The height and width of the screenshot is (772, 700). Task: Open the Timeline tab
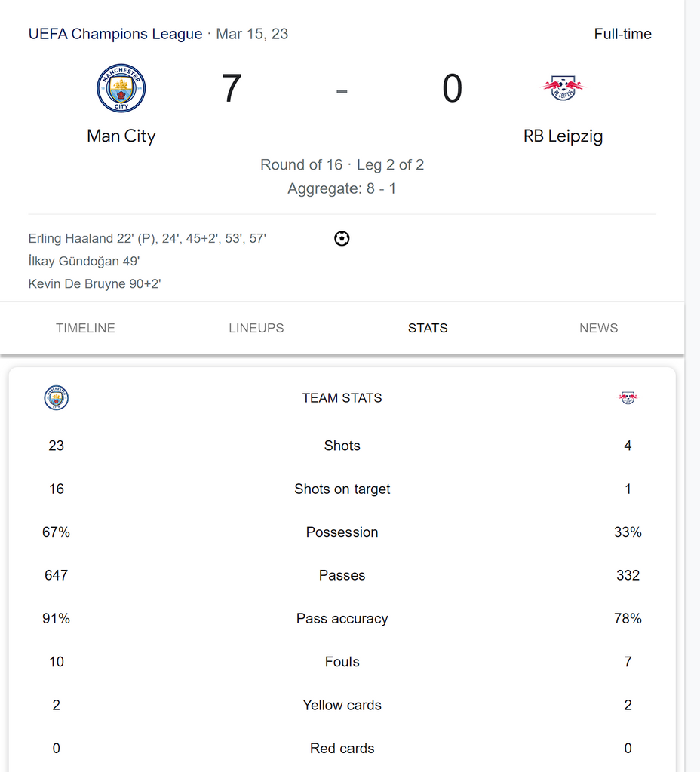85,328
